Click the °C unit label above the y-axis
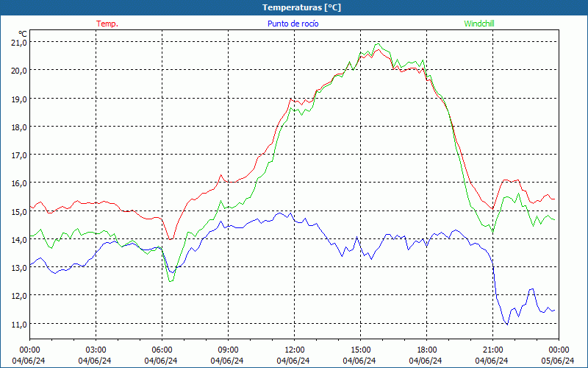Viewport: 588px width, 368px height. point(23,34)
